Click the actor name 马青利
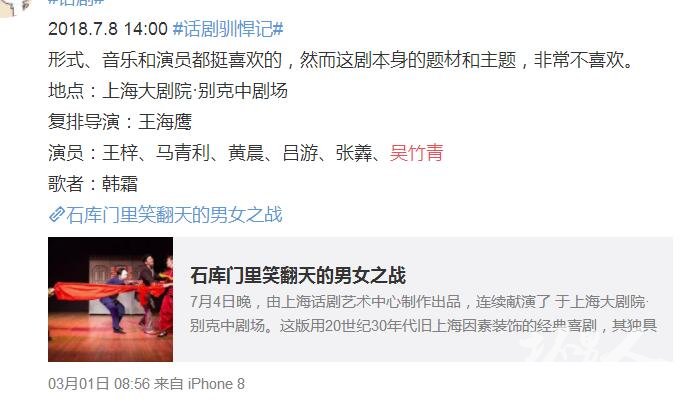Viewport: 695px width, 406px height. (183, 153)
